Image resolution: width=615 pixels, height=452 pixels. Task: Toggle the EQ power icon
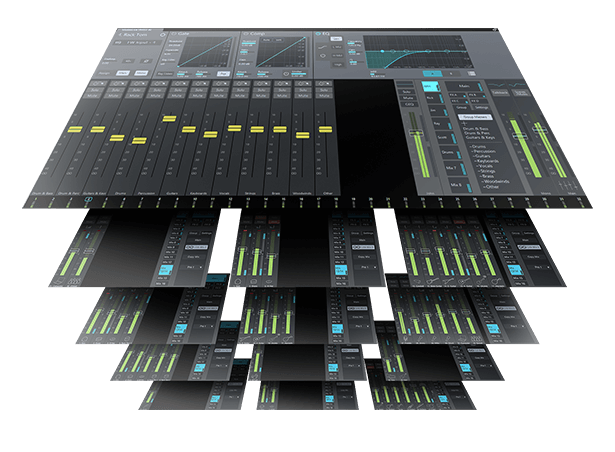coord(318,35)
